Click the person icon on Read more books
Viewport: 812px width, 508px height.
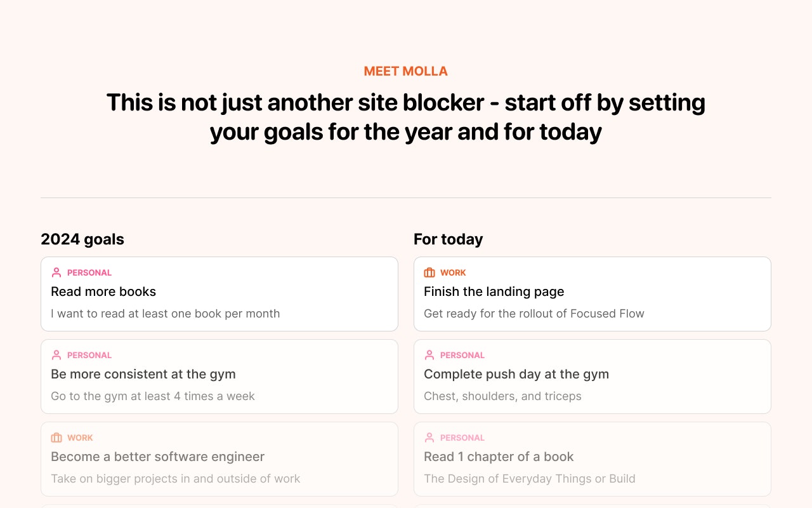click(56, 272)
